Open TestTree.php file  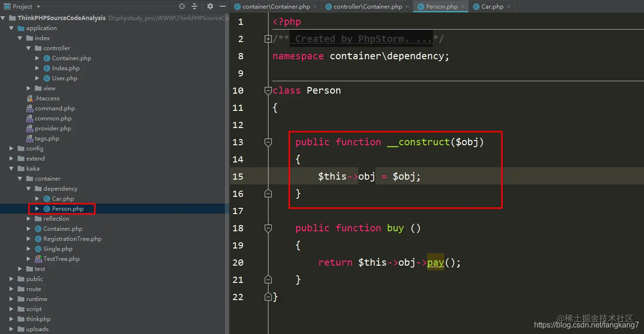62,259
